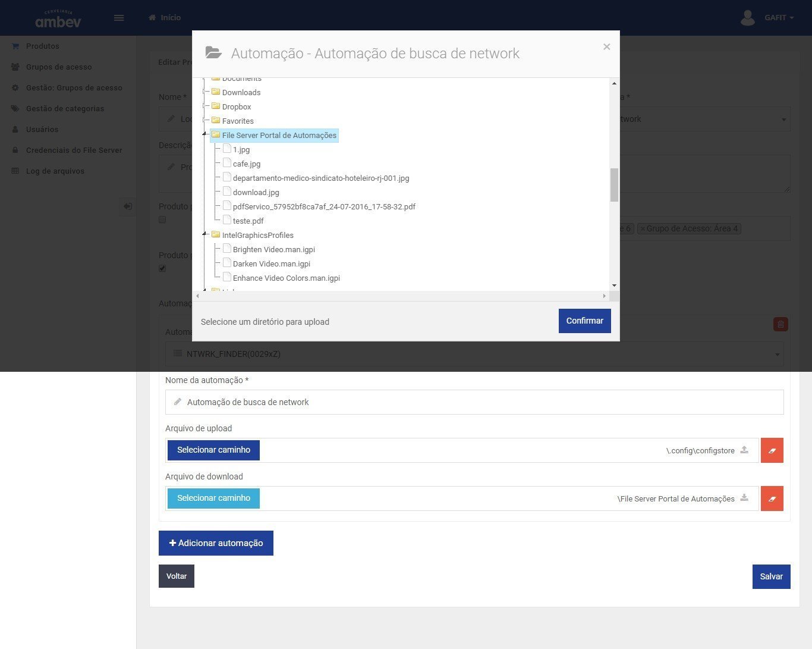Click the red trash icon for the automation
The image size is (812, 649).
[780, 324]
